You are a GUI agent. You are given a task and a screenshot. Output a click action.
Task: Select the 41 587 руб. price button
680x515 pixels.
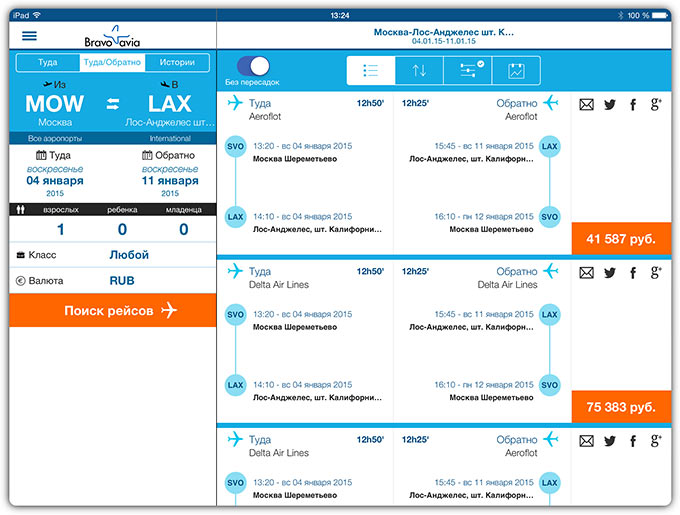[621, 238]
